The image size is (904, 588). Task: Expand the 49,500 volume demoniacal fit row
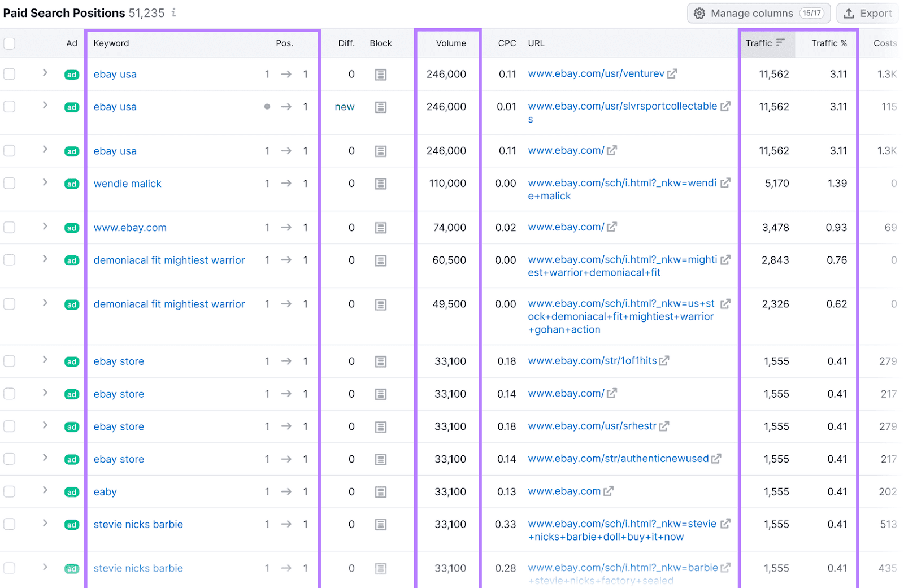[45, 303]
